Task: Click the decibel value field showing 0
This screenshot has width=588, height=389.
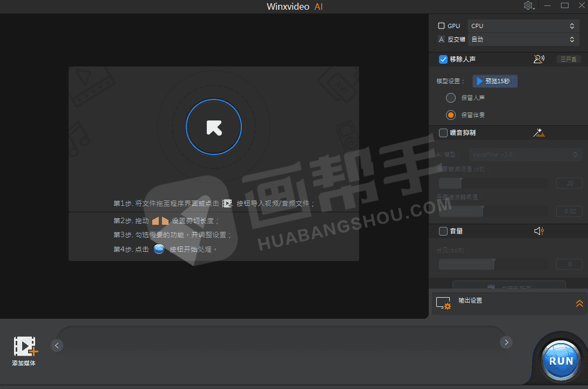Action: point(569,264)
